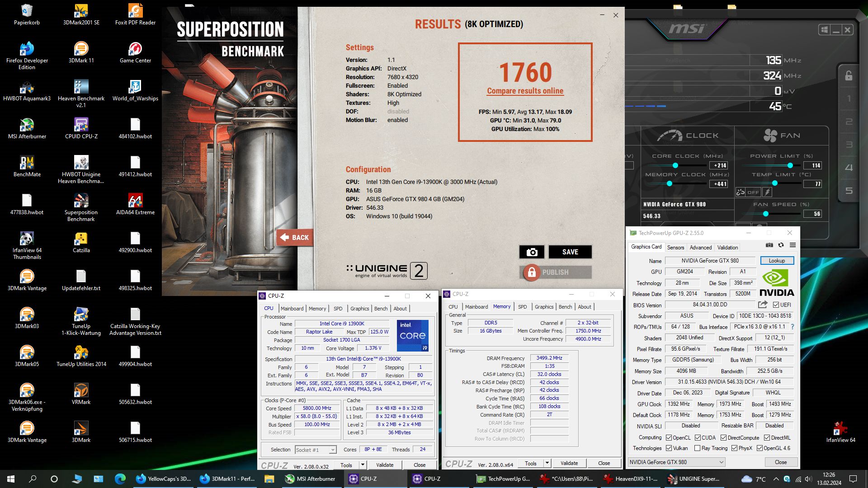The height and width of the screenshot is (488, 868).
Task: Click the Memory Clock +441 value field
Action: (719, 184)
